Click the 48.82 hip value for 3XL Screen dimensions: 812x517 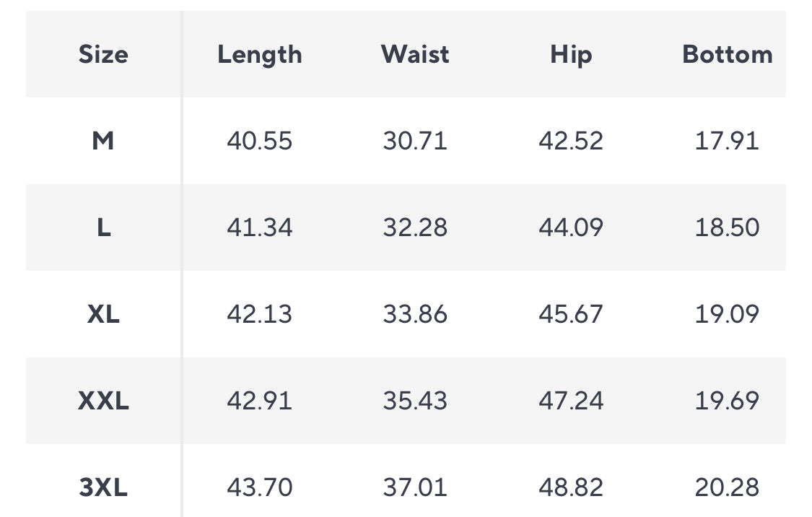571,487
